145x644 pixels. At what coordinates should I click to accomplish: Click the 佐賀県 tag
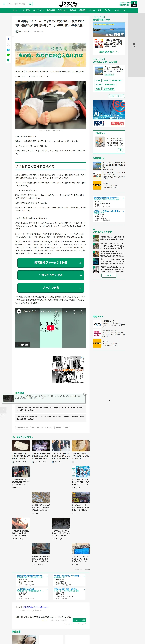point(98,89)
